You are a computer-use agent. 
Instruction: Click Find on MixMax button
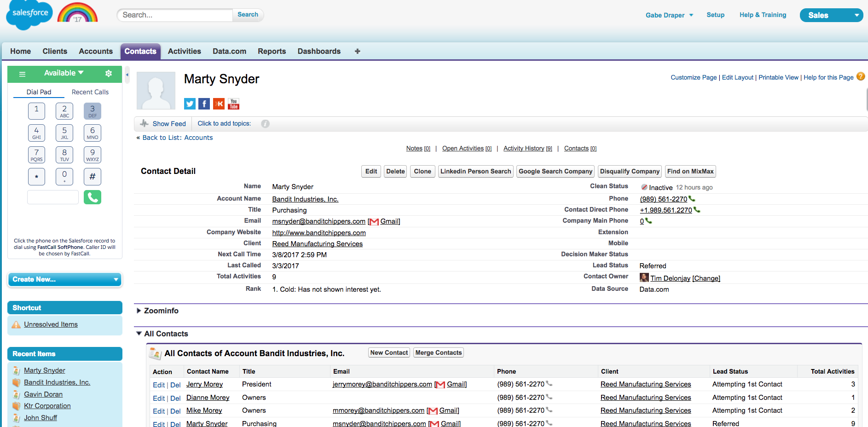(690, 172)
